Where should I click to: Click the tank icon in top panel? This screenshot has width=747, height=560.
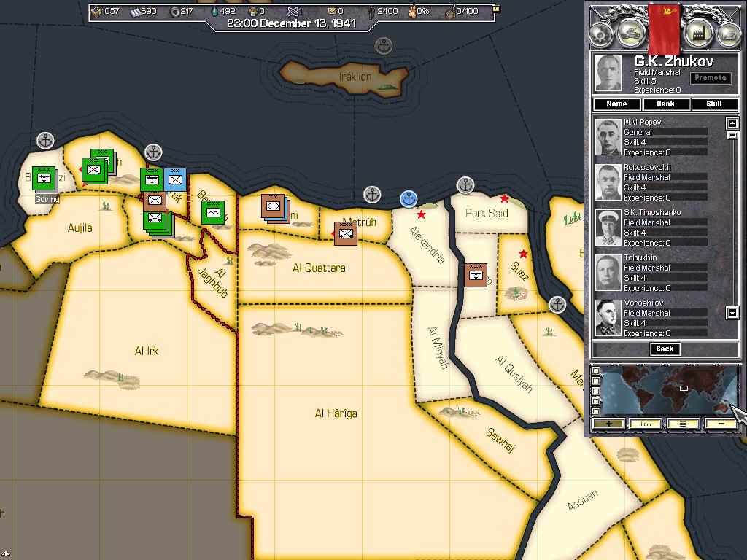click(x=630, y=33)
